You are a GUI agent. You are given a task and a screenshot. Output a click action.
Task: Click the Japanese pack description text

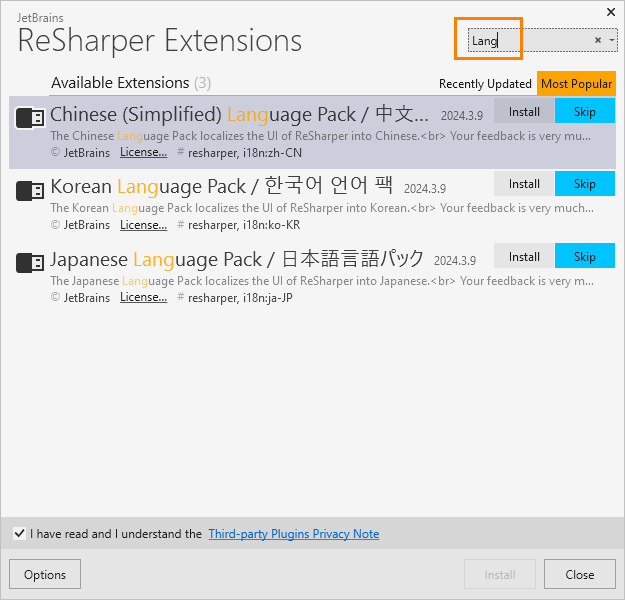point(322,281)
